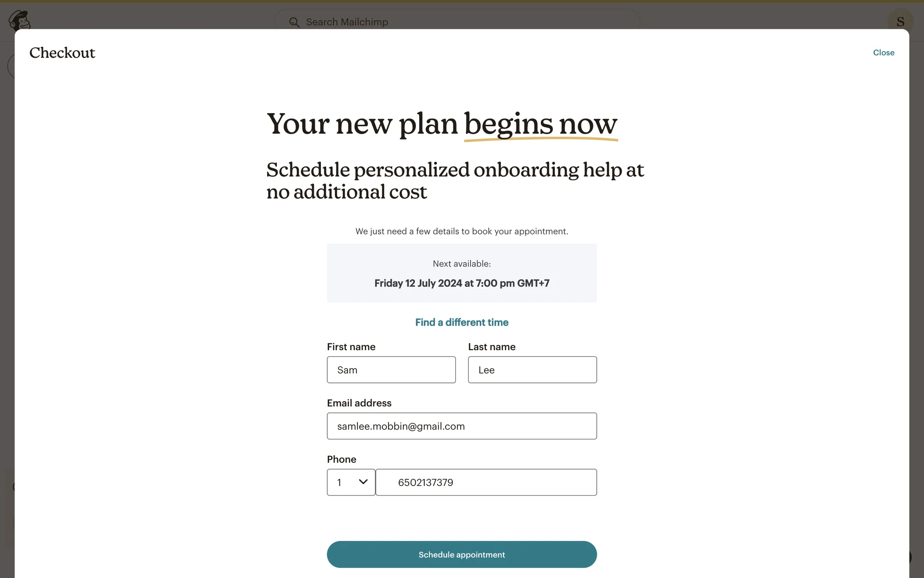
Task: Open the S profile avatar
Action: [900, 21]
